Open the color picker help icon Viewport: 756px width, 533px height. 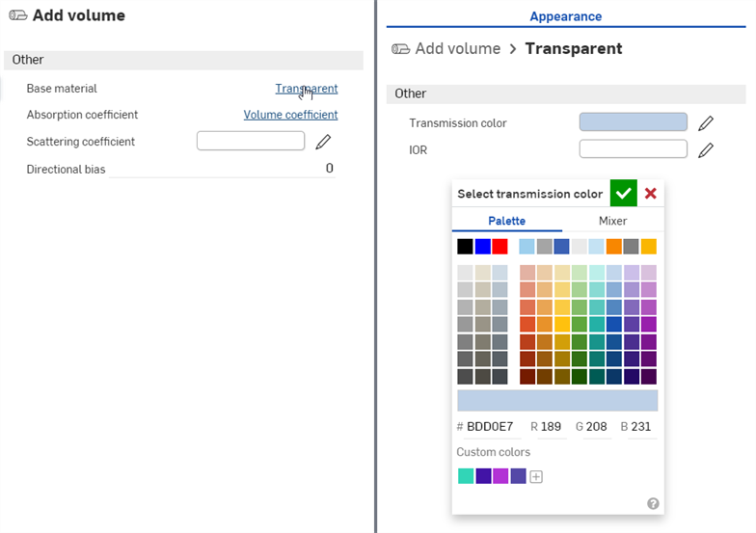(653, 503)
